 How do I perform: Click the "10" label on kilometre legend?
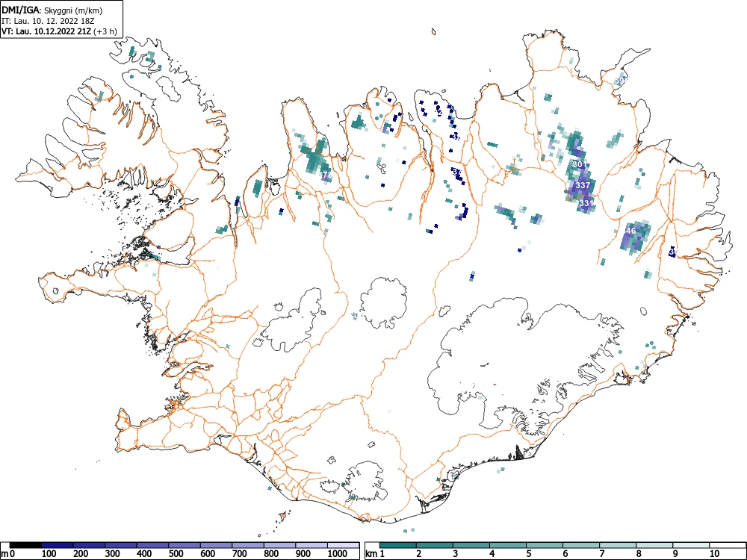pyautogui.click(x=714, y=554)
